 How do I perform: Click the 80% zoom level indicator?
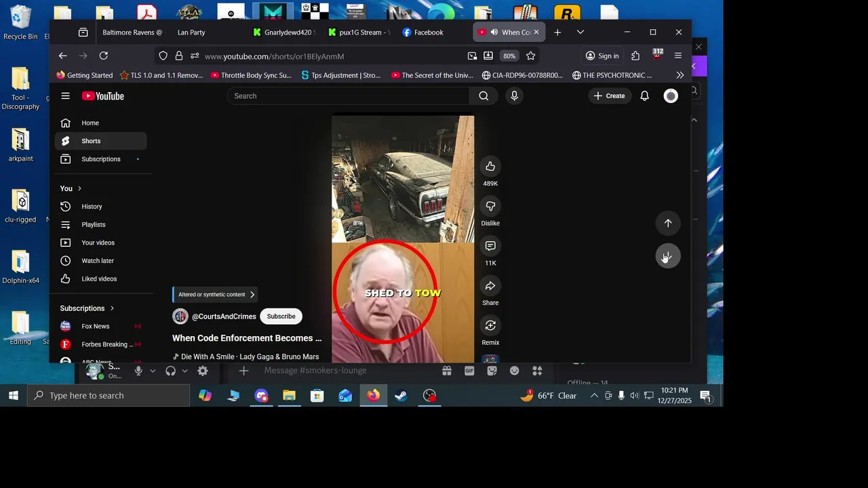point(509,56)
